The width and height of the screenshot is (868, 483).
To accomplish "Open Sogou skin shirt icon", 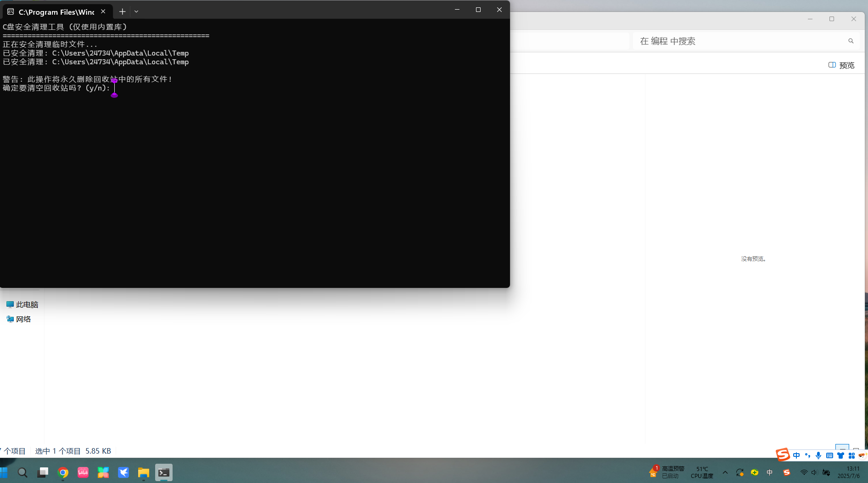I will coord(840,455).
